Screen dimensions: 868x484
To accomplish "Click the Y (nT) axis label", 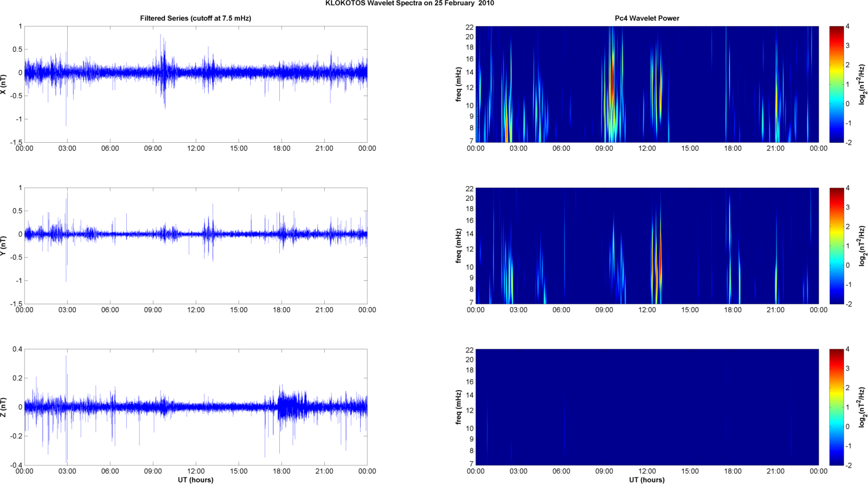I will 4,246.
